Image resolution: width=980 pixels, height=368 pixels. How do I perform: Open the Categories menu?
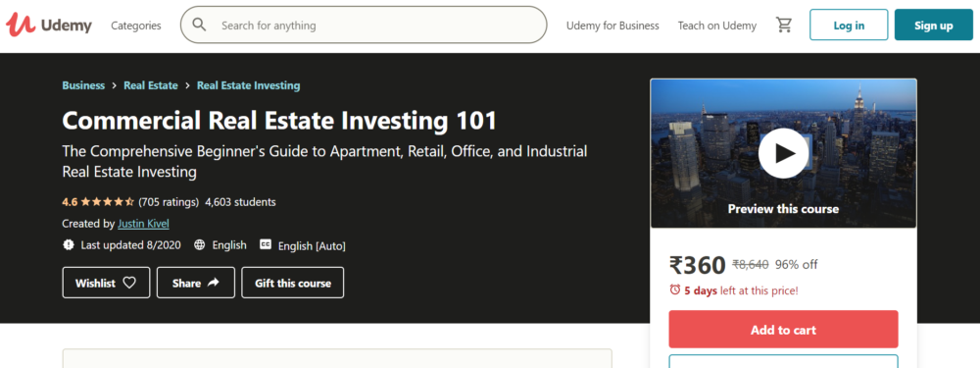[135, 26]
